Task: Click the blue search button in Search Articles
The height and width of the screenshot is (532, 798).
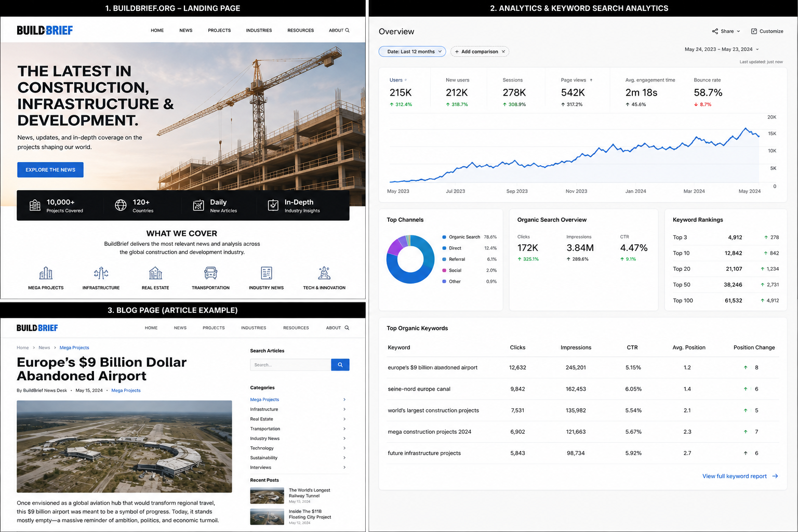Action: pos(340,365)
